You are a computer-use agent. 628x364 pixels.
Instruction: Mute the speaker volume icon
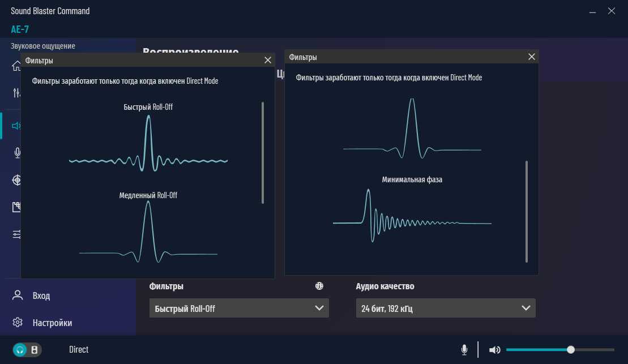click(x=494, y=350)
